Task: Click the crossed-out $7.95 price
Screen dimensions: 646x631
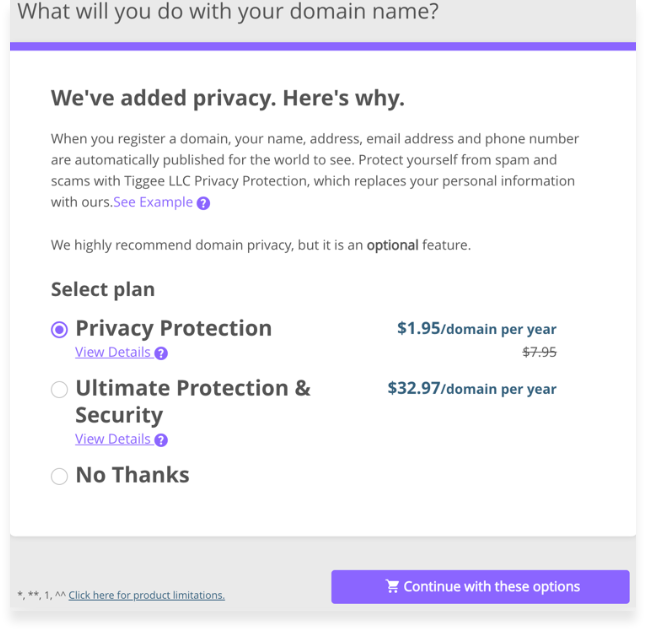Action: click(x=539, y=352)
